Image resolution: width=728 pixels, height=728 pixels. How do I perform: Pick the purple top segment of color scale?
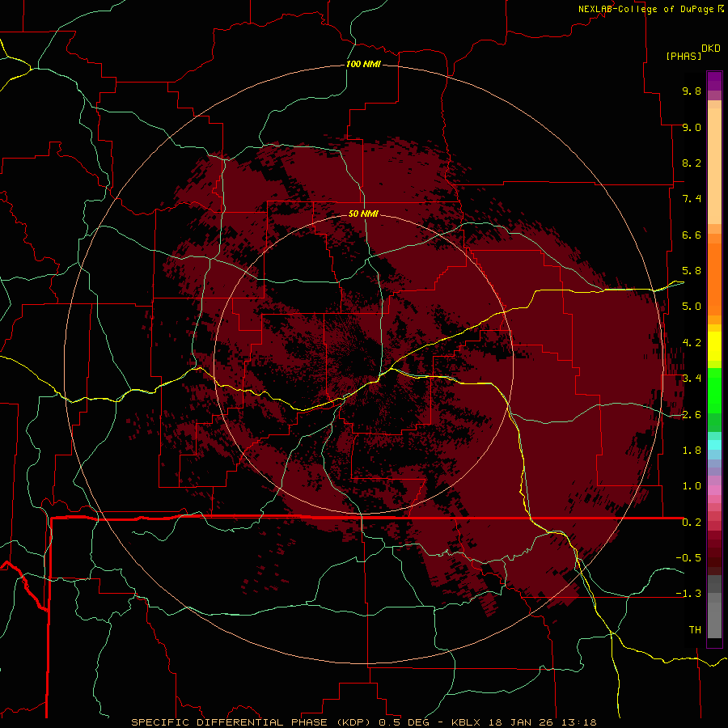(x=714, y=81)
